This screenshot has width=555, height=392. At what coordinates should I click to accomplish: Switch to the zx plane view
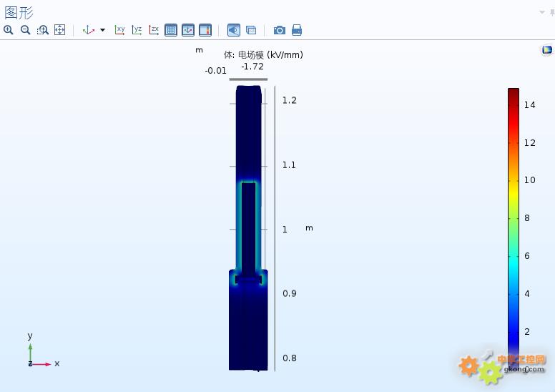154,30
